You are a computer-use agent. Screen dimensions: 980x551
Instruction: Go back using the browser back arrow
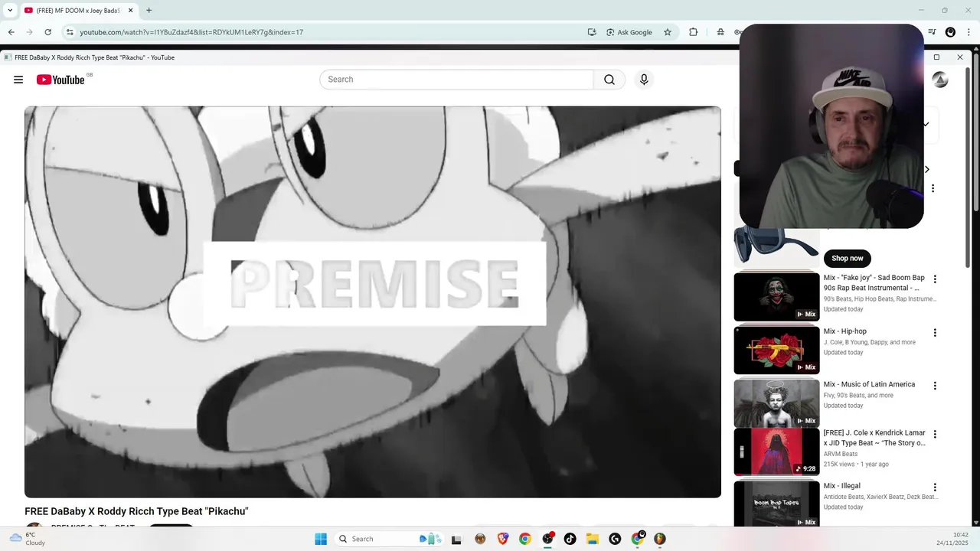click(11, 32)
